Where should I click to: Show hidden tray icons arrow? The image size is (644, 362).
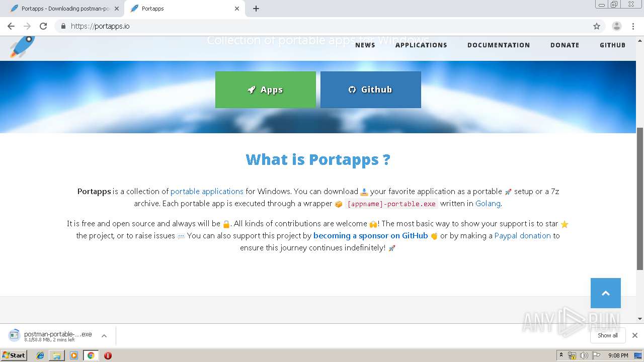pos(561,355)
